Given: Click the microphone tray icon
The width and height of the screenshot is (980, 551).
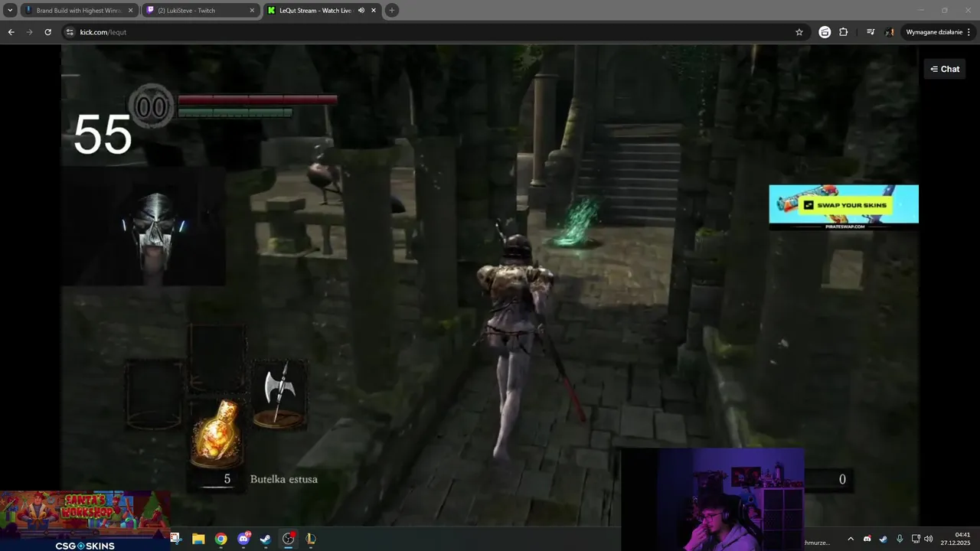Looking at the screenshot, I should click(x=900, y=539).
